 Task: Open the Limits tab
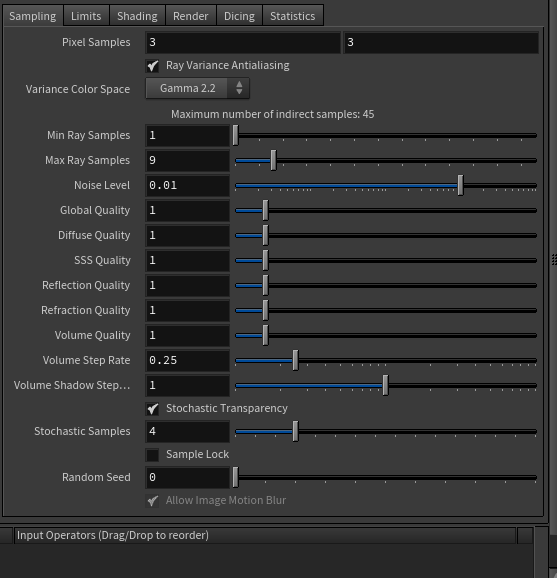(86, 16)
